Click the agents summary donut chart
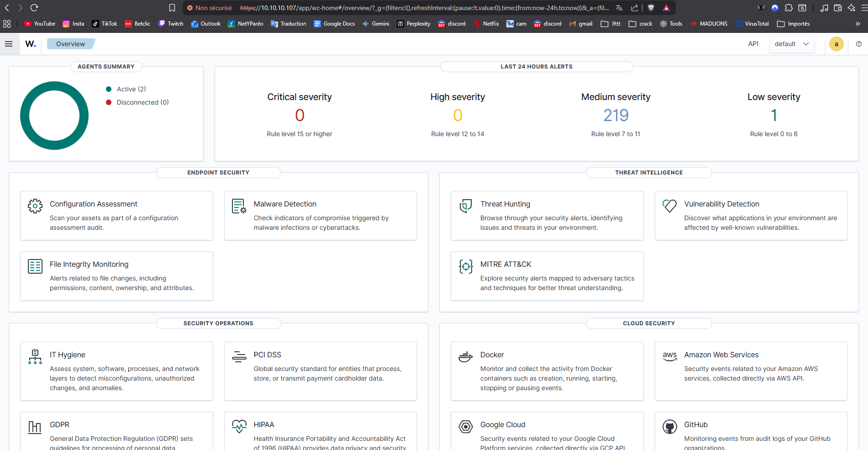Viewport: 868px width, 450px height. [x=54, y=116]
